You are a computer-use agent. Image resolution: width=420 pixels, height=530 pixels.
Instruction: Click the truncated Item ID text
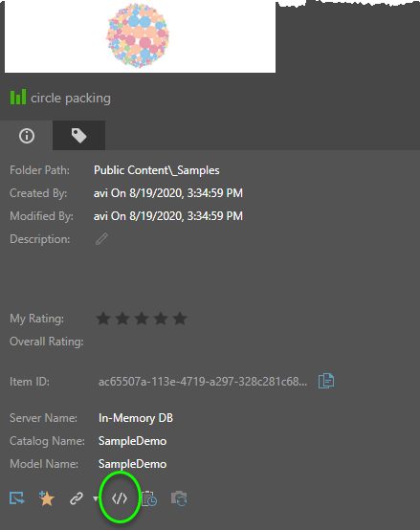click(203, 382)
